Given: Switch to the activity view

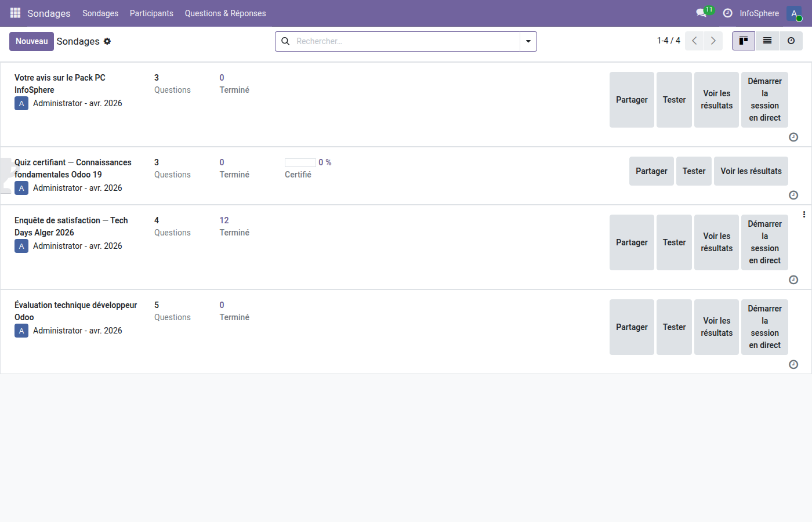Looking at the screenshot, I should point(791,41).
